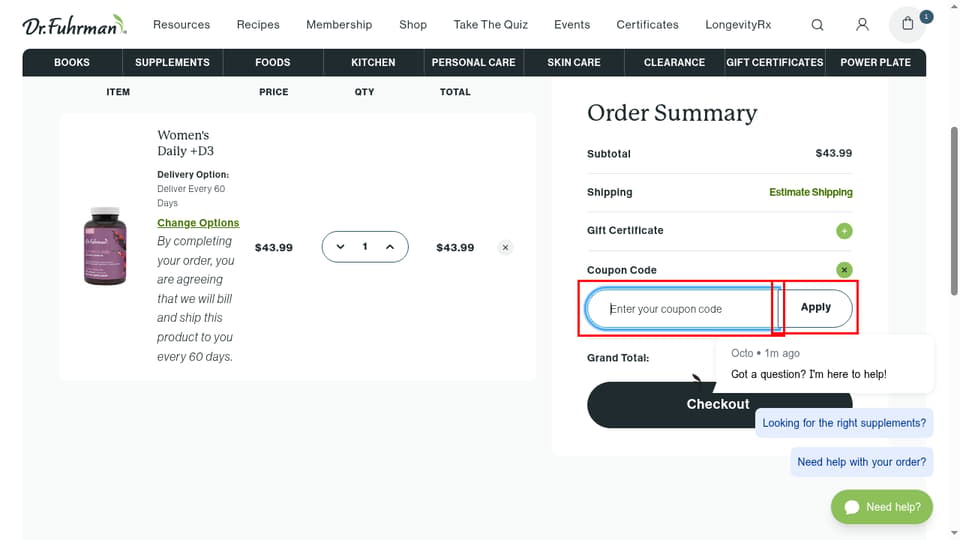This screenshot has height=540, width=960.
Task: Click the Estimate Shipping link
Action: pos(811,192)
